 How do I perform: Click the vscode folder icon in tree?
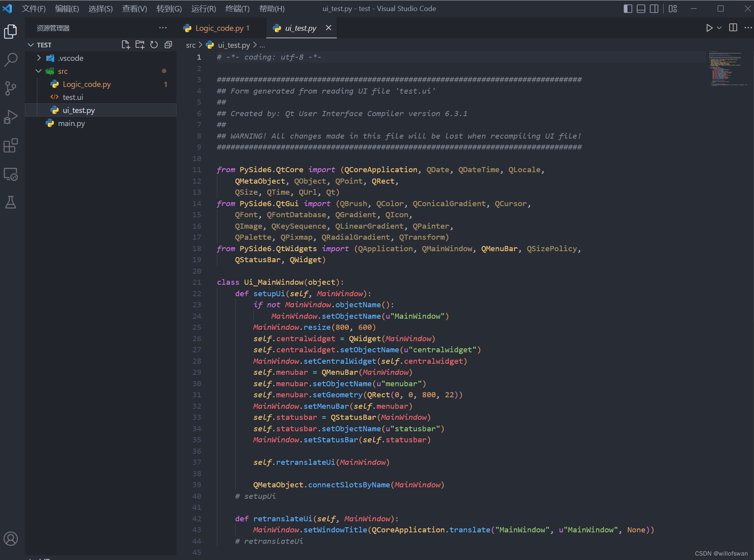click(x=50, y=58)
